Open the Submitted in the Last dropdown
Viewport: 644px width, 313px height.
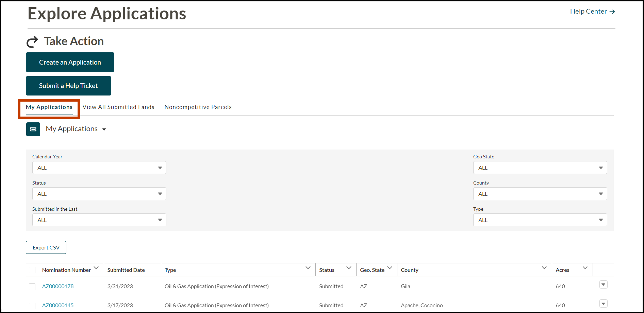(x=99, y=220)
